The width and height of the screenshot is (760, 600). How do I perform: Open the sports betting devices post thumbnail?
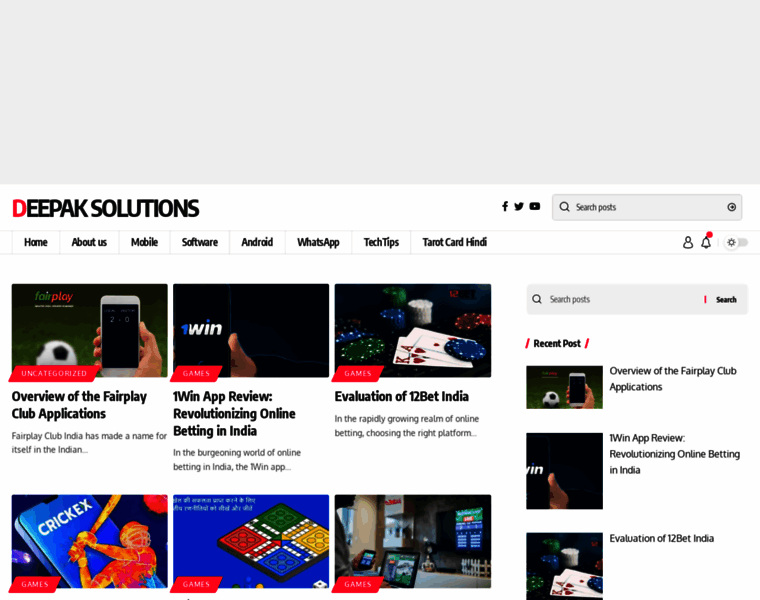[413, 541]
